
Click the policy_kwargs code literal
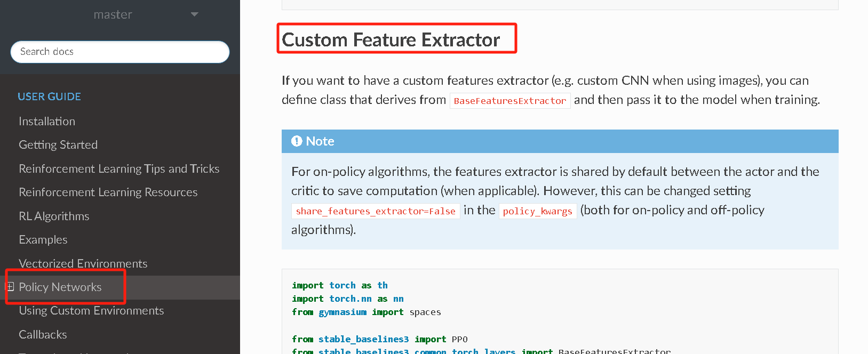point(538,211)
